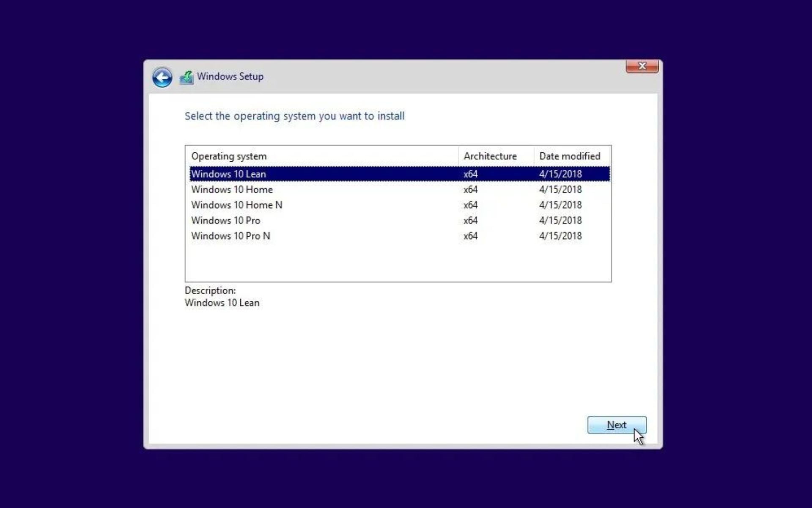Image resolution: width=812 pixels, height=508 pixels.
Task: Select Windows 10 Lean edition
Action: point(229,174)
